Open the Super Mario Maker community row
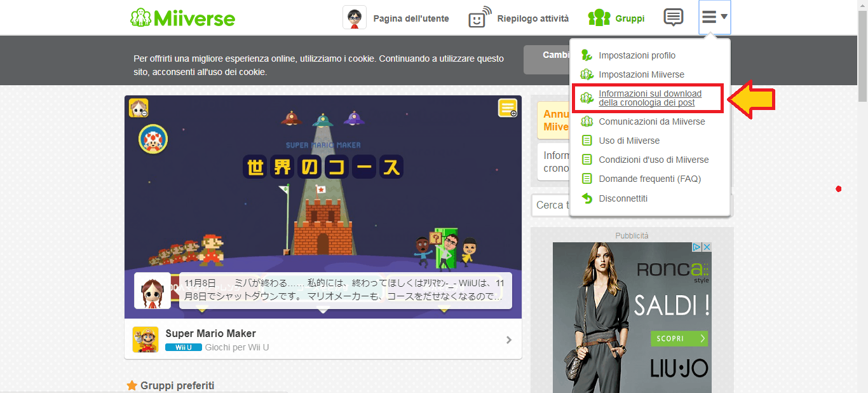This screenshot has height=393, width=868. click(x=323, y=339)
